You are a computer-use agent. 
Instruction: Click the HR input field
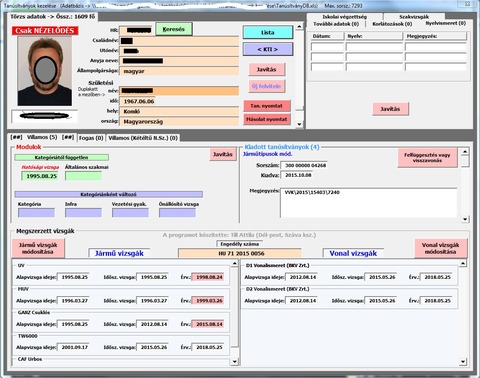pos(136,30)
